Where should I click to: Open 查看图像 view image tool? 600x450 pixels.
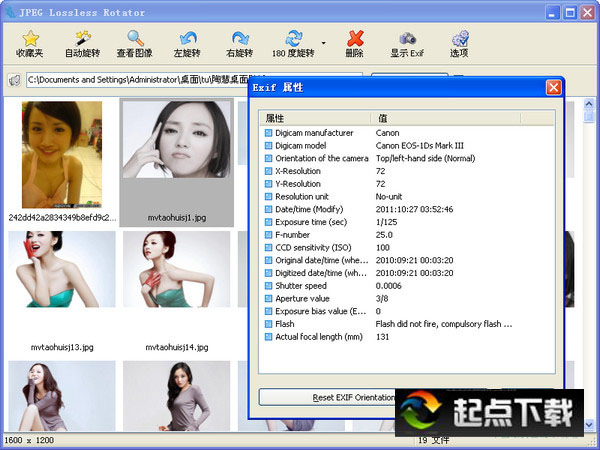(135, 43)
